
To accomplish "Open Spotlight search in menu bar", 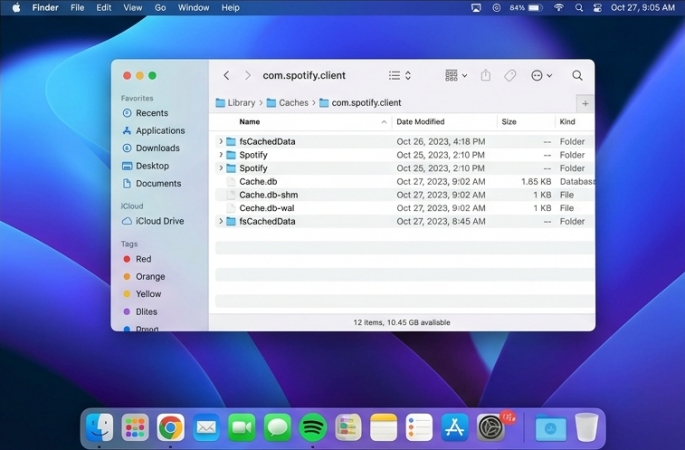I will (579, 8).
